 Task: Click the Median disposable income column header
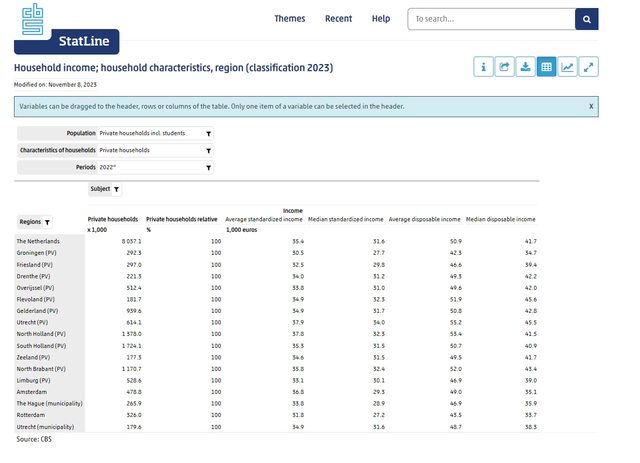501,219
